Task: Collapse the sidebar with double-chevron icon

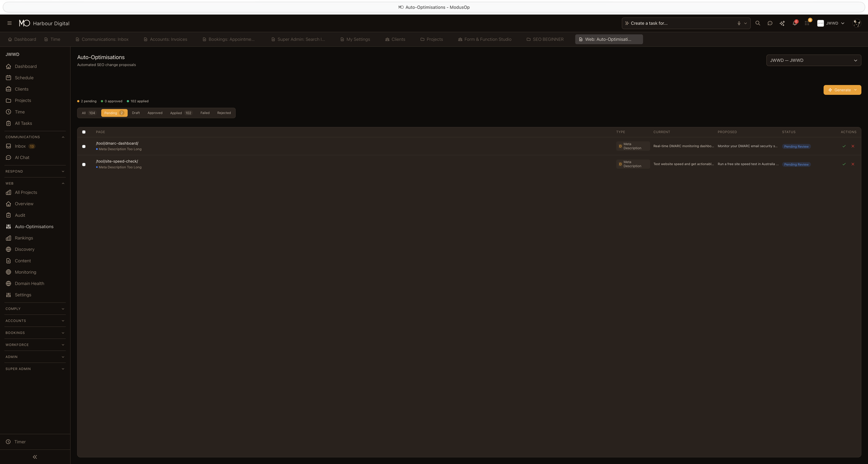Action: (x=35, y=457)
